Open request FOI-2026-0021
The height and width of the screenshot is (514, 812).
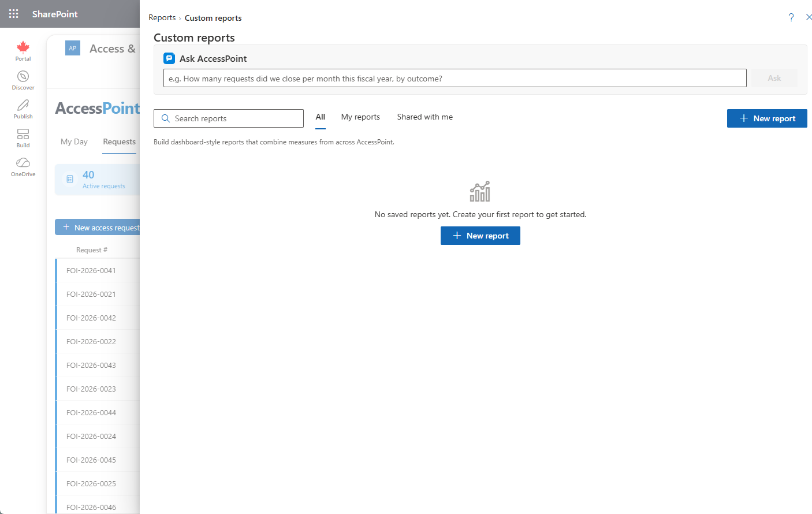pos(91,295)
